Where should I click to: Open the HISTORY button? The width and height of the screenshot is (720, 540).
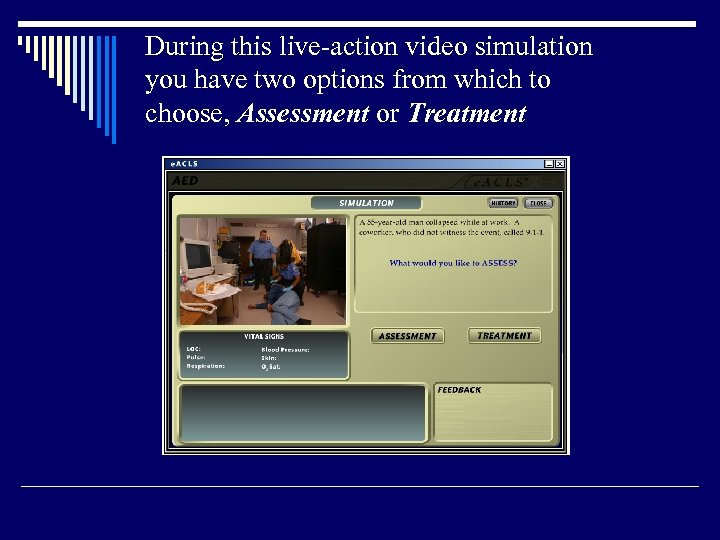[503, 203]
